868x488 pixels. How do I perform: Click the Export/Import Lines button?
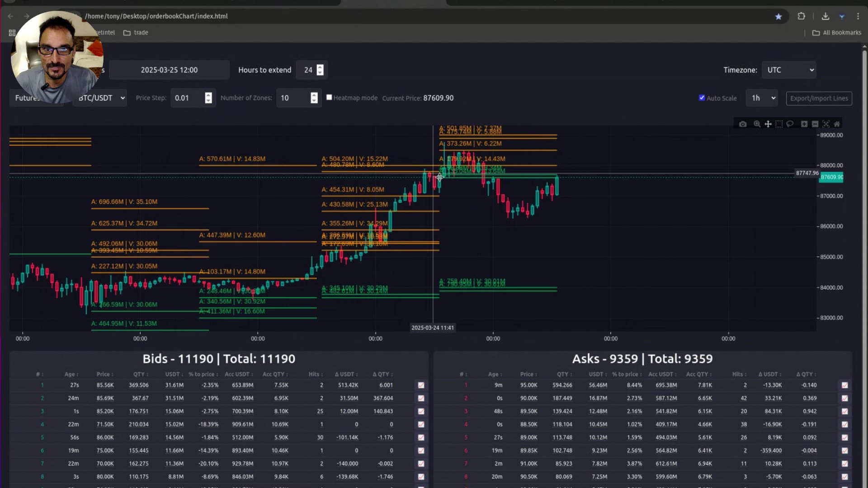coord(819,98)
